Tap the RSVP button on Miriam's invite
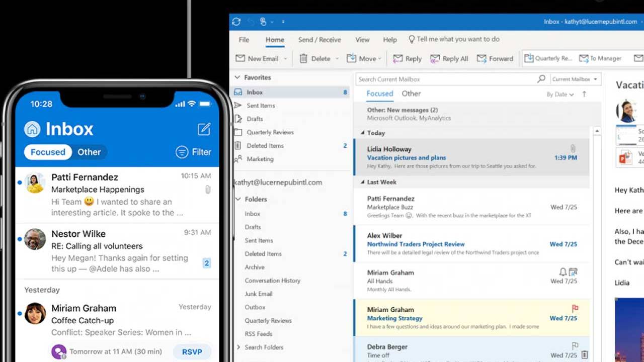 point(192,352)
